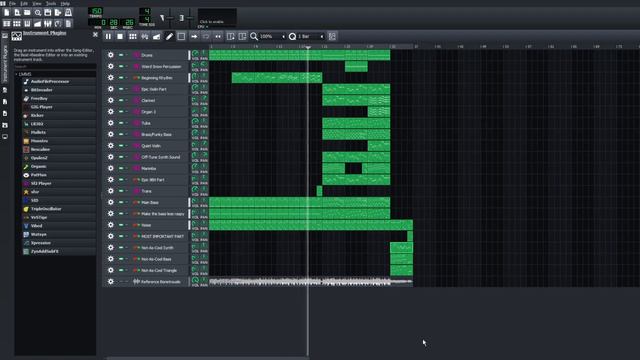Create a new project via toolbar icon

click(x=7, y=13)
